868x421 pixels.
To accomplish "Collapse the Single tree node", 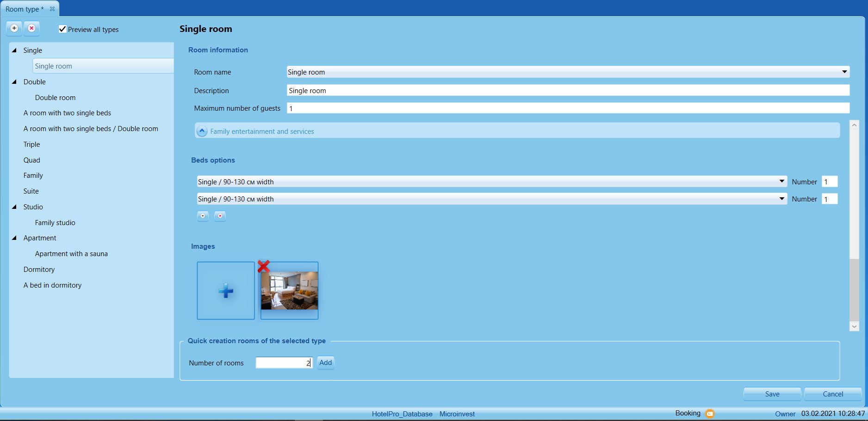I will 14,50.
